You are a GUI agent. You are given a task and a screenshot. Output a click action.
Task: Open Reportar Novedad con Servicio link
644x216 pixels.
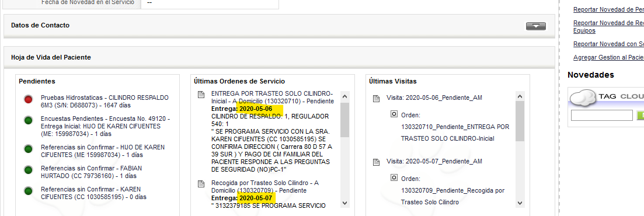609,44
